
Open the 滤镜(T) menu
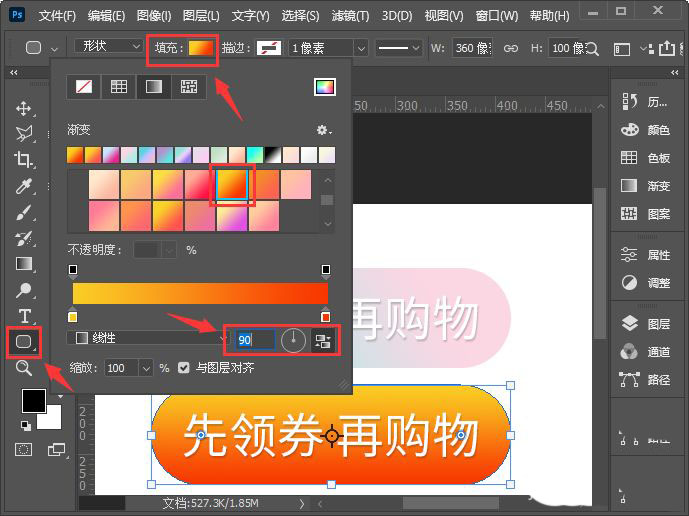click(x=351, y=16)
